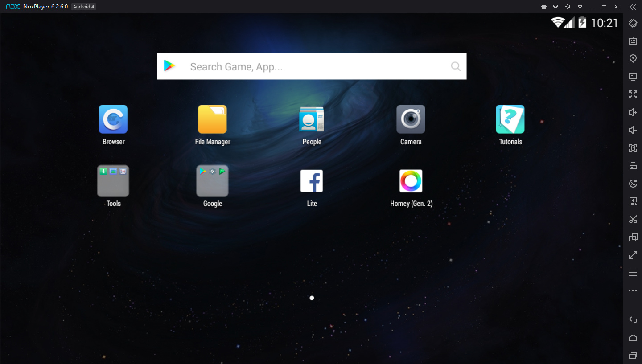Open the Tools folder
The image size is (642, 364).
coord(113,181)
